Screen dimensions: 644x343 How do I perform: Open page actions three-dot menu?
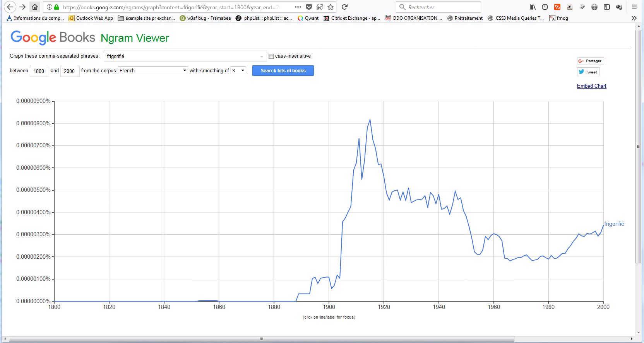(x=298, y=7)
